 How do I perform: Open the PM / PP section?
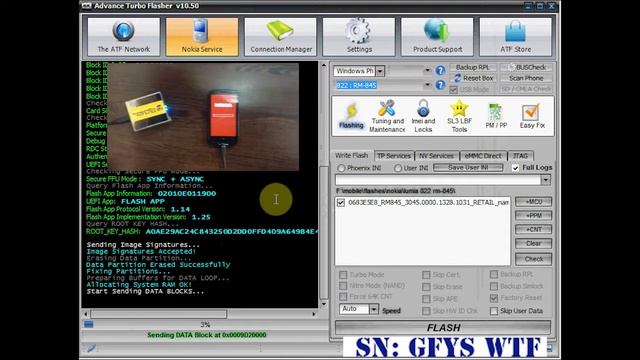click(x=496, y=116)
